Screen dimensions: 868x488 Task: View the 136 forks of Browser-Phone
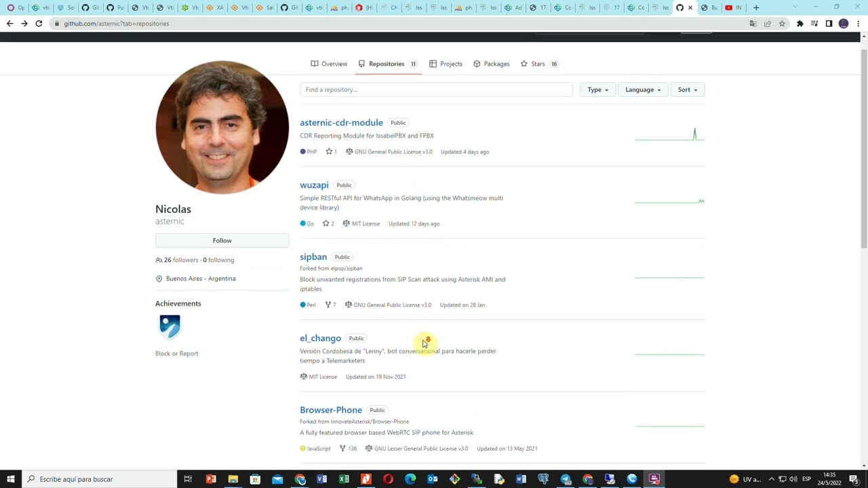click(348, 449)
